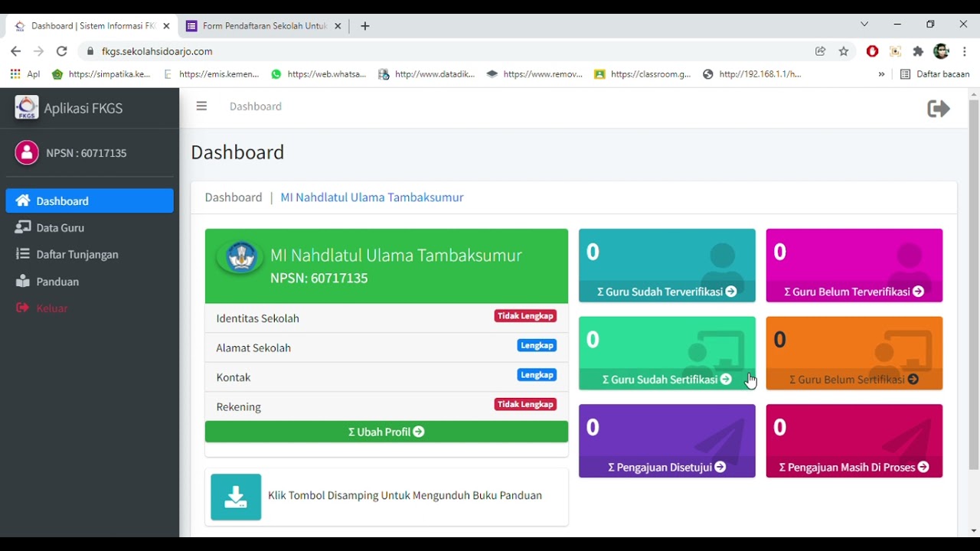
Task: Open the remov bookmark
Action: [x=535, y=74]
